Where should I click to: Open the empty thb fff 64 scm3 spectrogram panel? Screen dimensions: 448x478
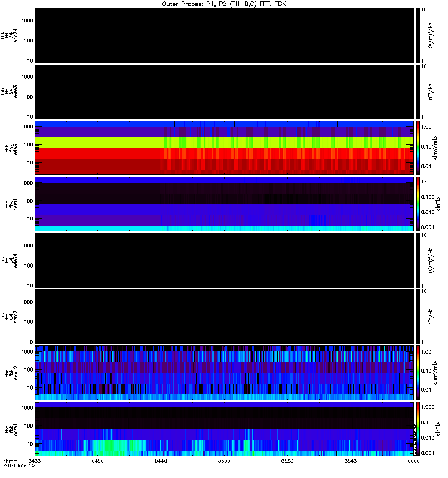point(224,91)
